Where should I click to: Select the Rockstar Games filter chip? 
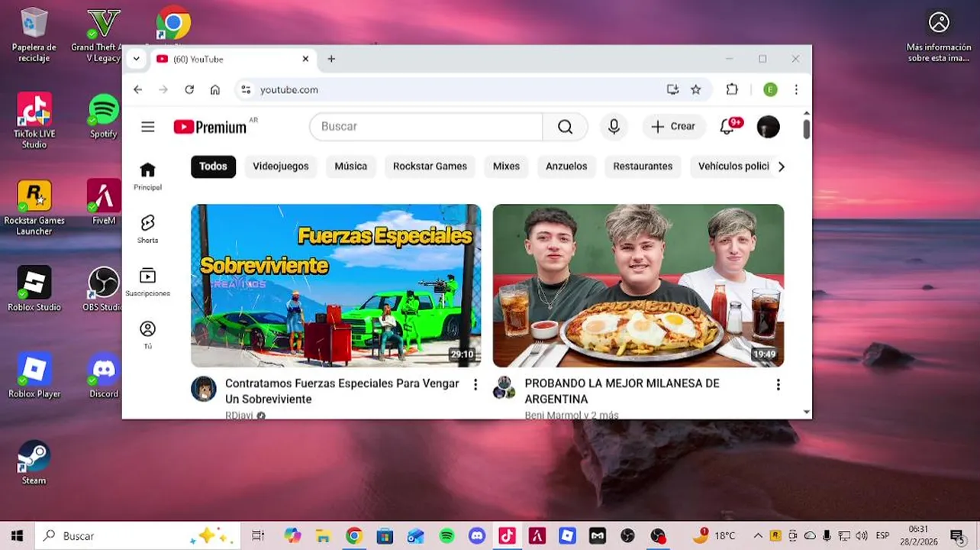pyautogui.click(x=430, y=167)
